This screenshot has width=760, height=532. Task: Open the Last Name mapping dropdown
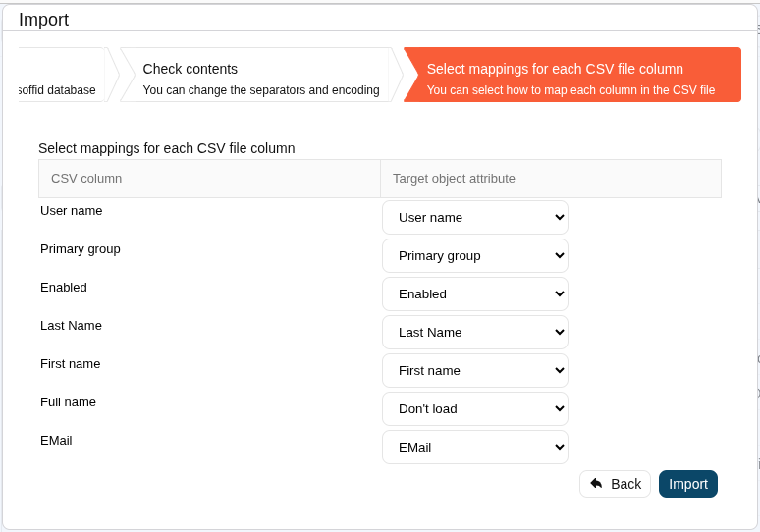pos(475,332)
